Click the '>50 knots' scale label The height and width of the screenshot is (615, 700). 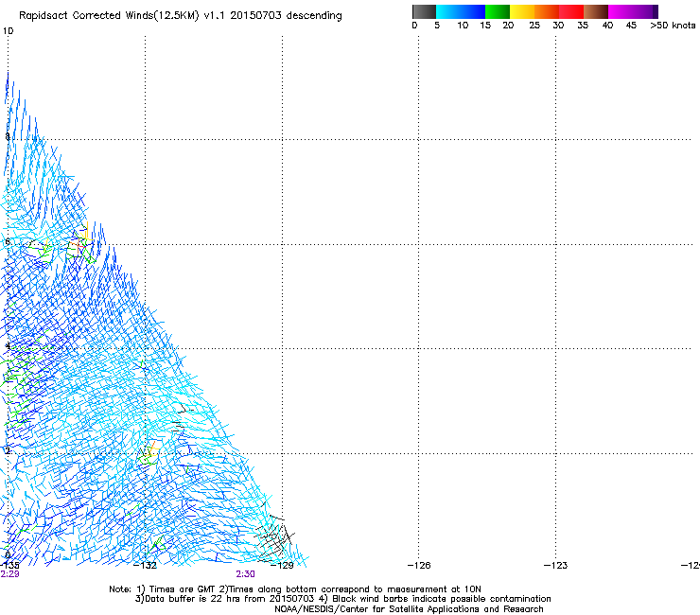tap(673, 26)
